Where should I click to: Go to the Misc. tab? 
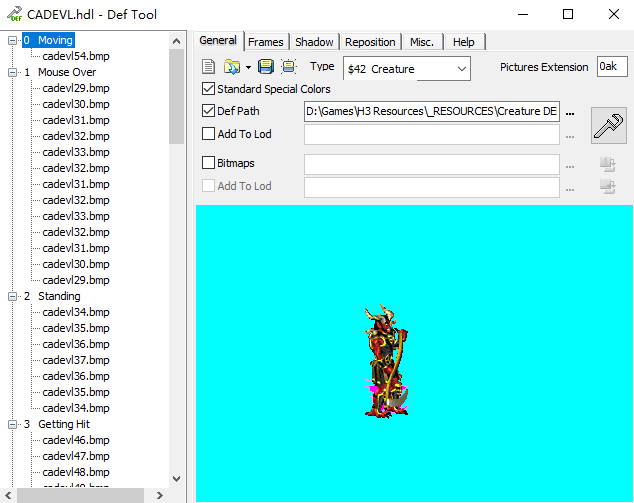422,42
